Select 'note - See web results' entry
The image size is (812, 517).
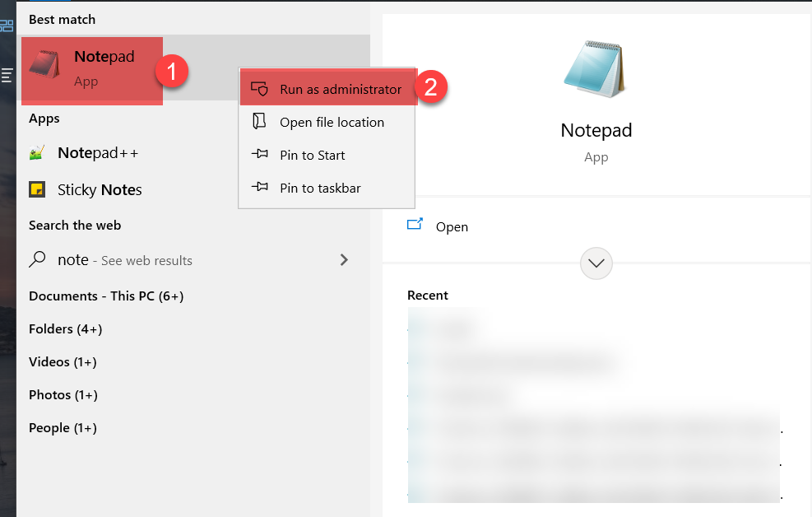(x=193, y=259)
